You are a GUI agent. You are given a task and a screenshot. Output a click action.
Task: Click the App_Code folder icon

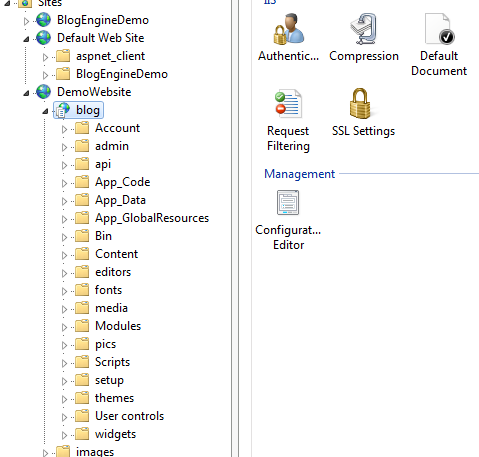pos(82,182)
